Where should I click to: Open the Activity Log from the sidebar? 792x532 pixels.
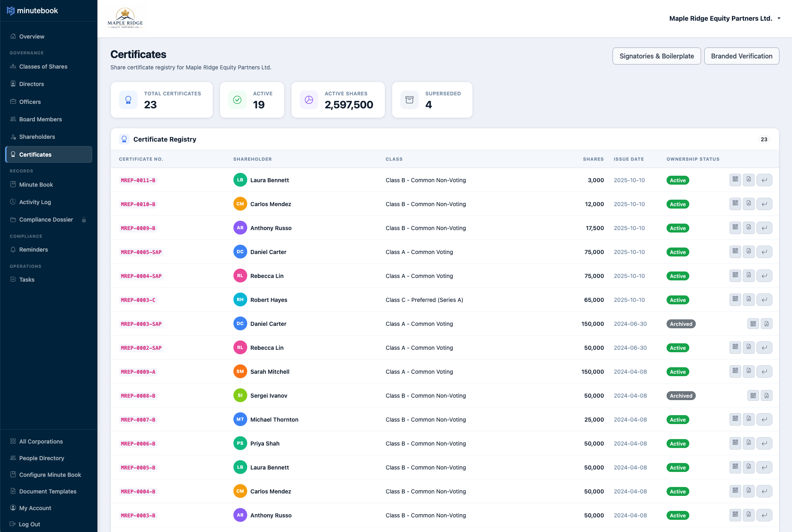[35, 202]
